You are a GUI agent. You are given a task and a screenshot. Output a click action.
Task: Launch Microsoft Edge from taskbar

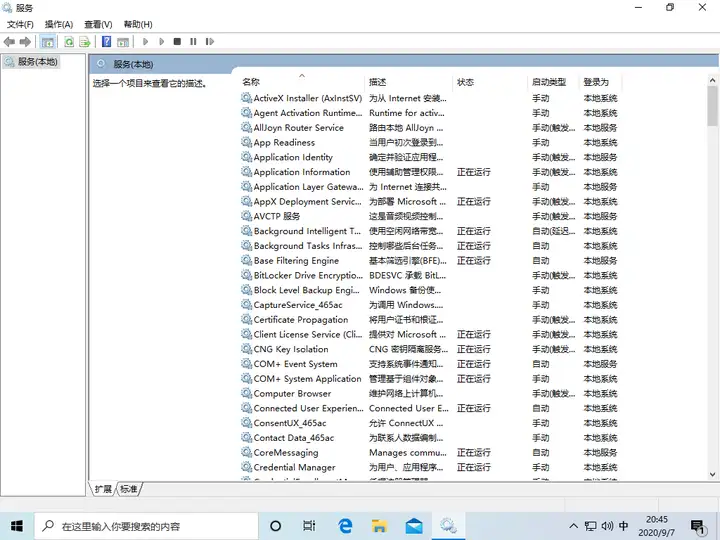[345, 526]
